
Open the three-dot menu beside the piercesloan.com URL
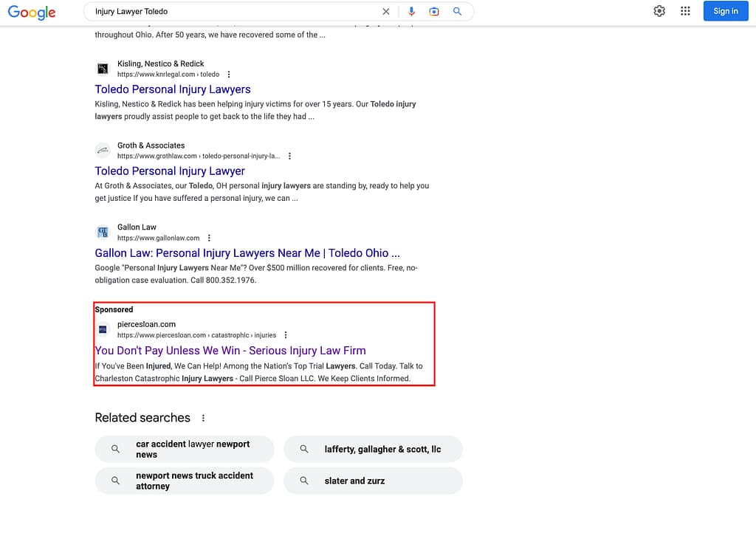286,335
